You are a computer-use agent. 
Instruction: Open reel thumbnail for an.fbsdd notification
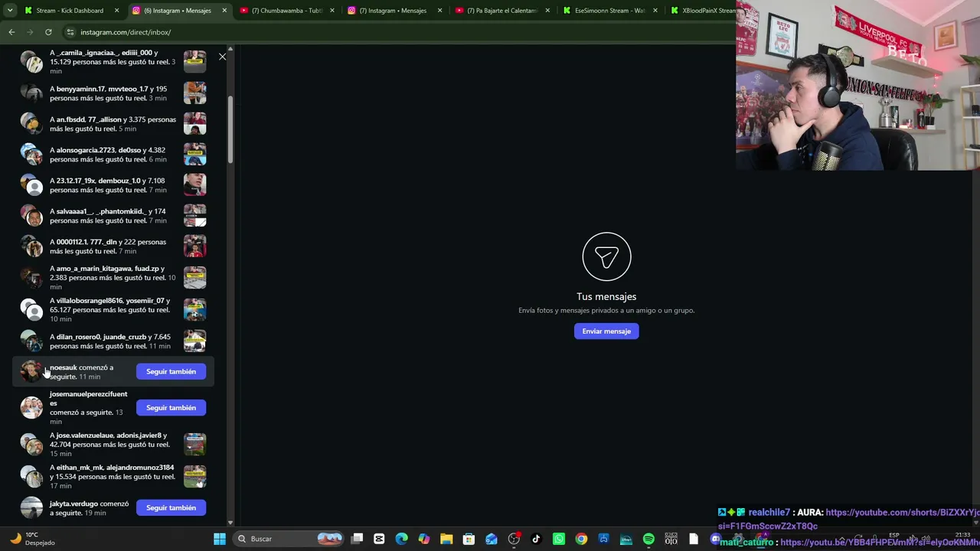194,124
